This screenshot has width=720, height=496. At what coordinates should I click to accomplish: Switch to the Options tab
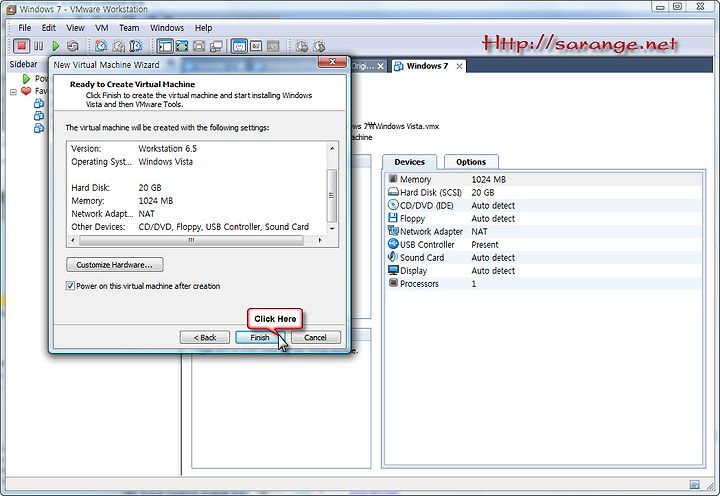[x=471, y=162]
